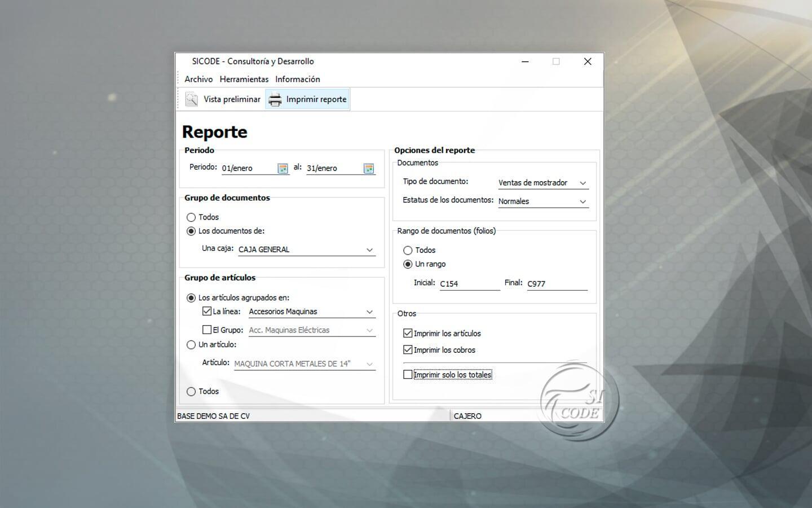The width and height of the screenshot is (812, 508).
Task: Click the Información menu
Action: tap(298, 80)
